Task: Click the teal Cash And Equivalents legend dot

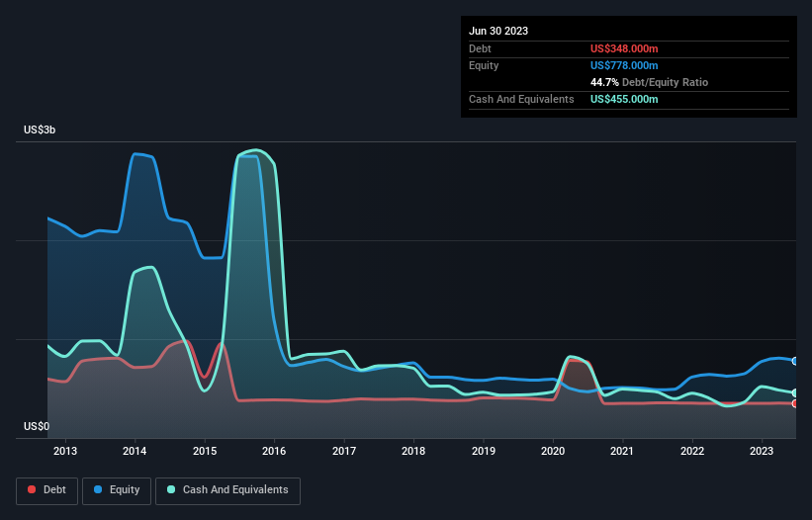Action: 171,489
